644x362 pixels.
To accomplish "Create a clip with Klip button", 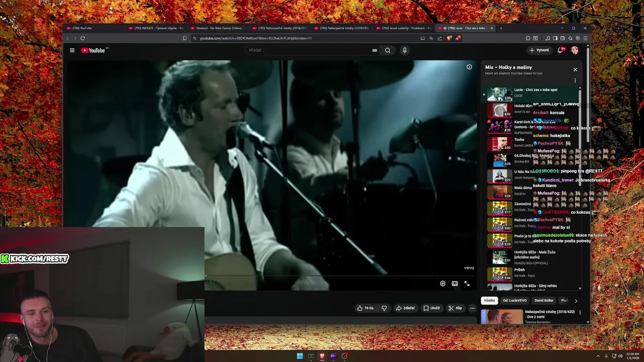I will pyautogui.click(x=455, y=308).
